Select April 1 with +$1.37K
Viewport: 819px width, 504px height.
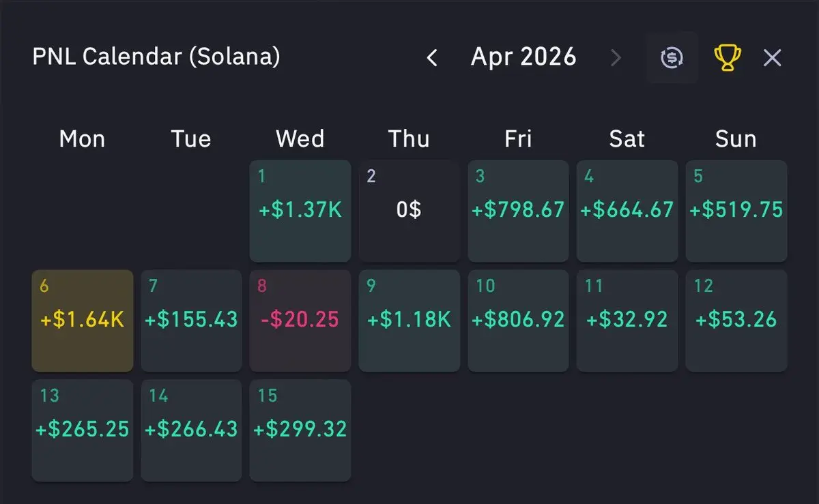[x=300, y=211]
